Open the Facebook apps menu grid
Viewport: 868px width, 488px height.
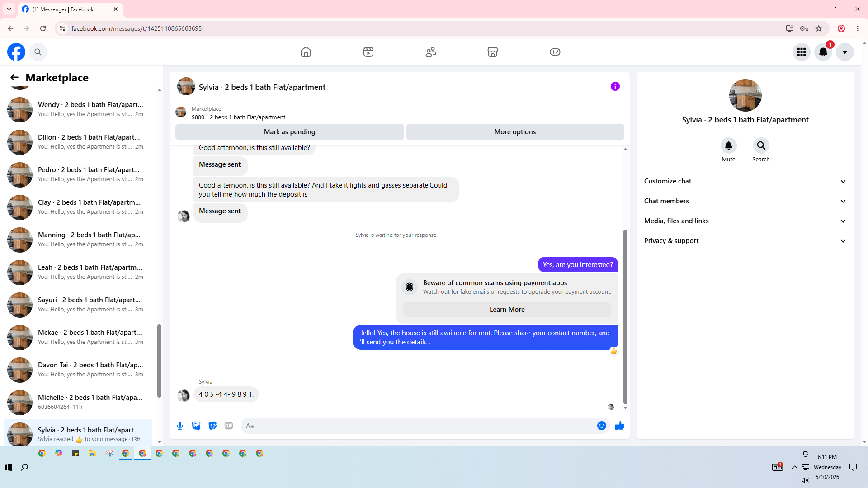(802, 52)
